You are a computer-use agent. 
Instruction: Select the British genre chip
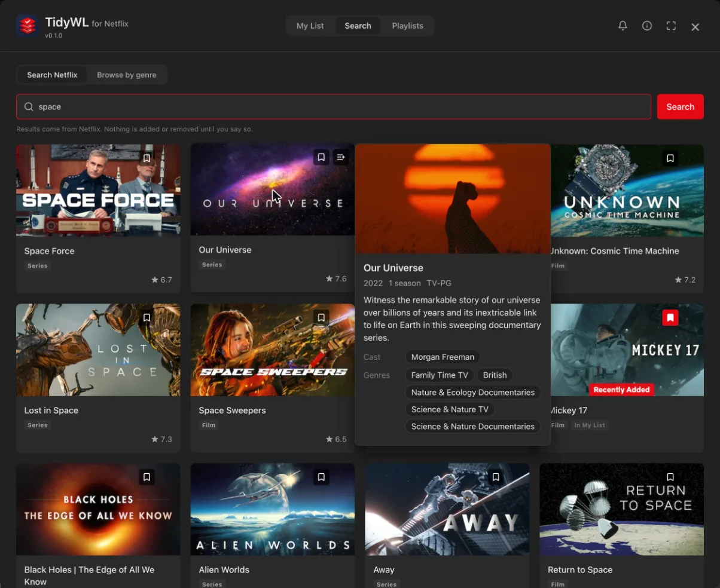[495, 375]
